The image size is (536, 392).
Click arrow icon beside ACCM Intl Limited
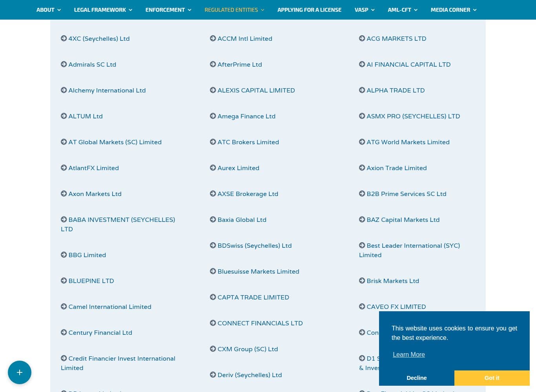213,38
